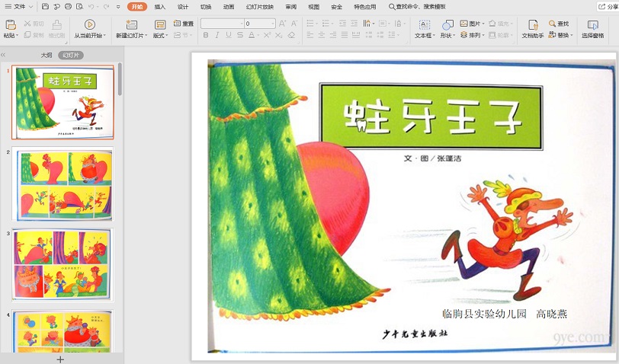Image resolution: width=619 pixels, height=364 pixels.
Task: Add a slide with the plus button
Action: pyautogui.click(x=60, y=359)
